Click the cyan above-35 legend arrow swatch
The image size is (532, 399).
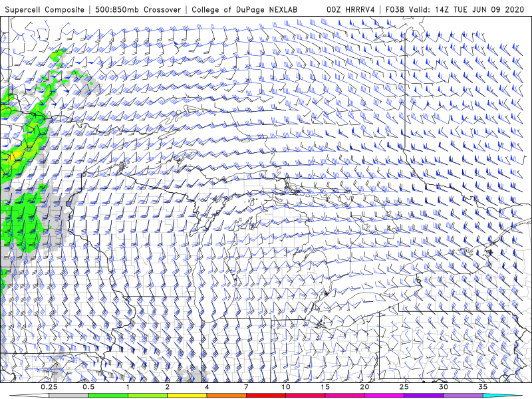[x=502, y=396]
